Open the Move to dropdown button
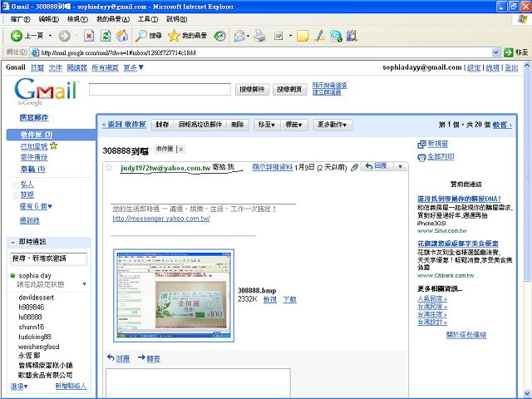The height and width of the screenshot is (399, 532). (x=266, y=125)
